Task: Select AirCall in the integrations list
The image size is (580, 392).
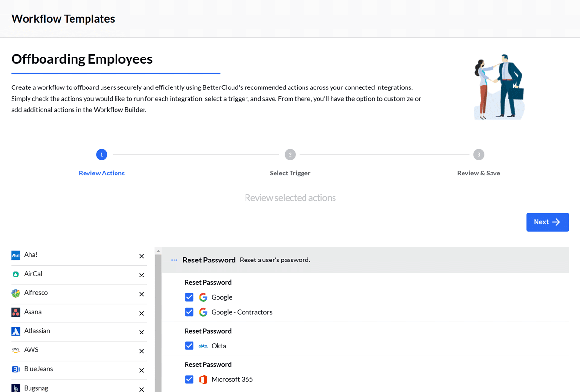Action: [x=79, y=275]
